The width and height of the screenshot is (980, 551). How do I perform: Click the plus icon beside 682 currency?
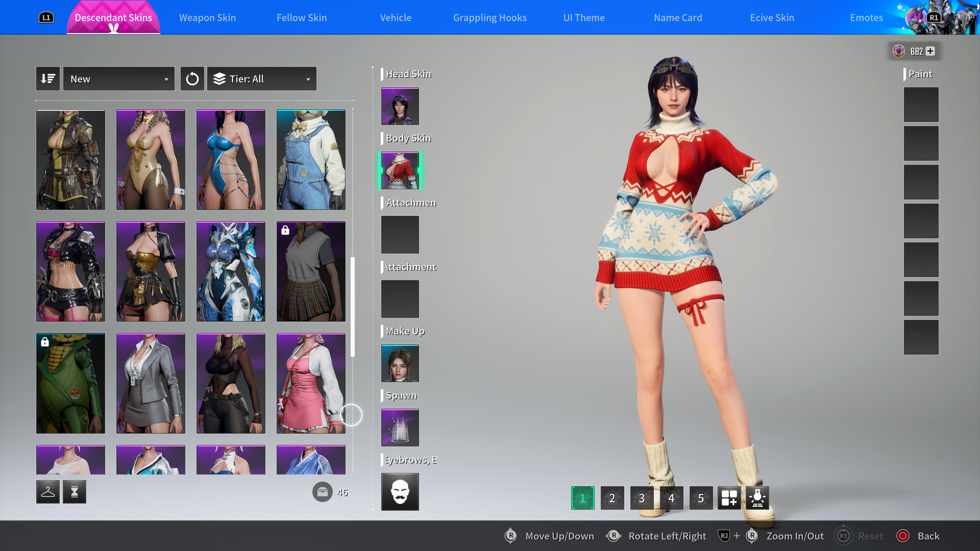[x=930, y=51]
